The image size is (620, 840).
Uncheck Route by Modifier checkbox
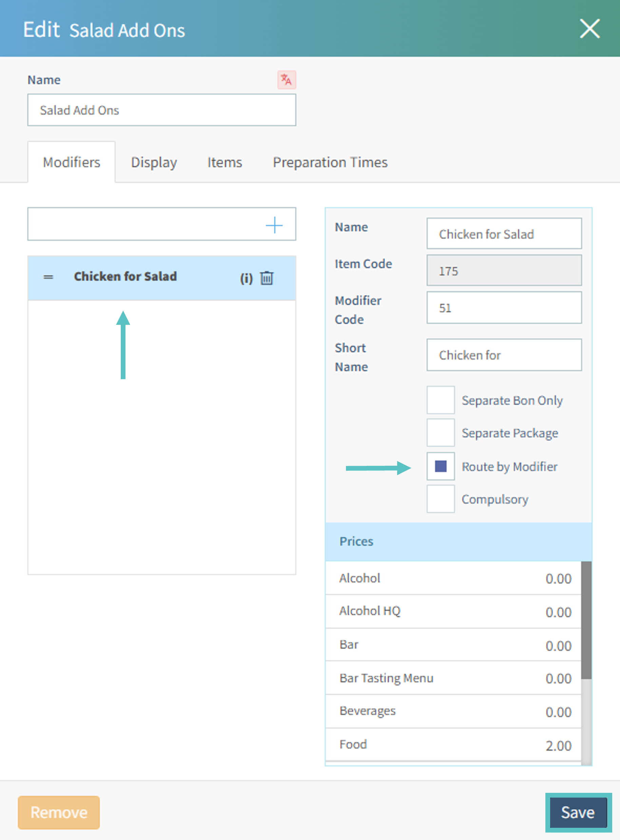coord(440,466)
